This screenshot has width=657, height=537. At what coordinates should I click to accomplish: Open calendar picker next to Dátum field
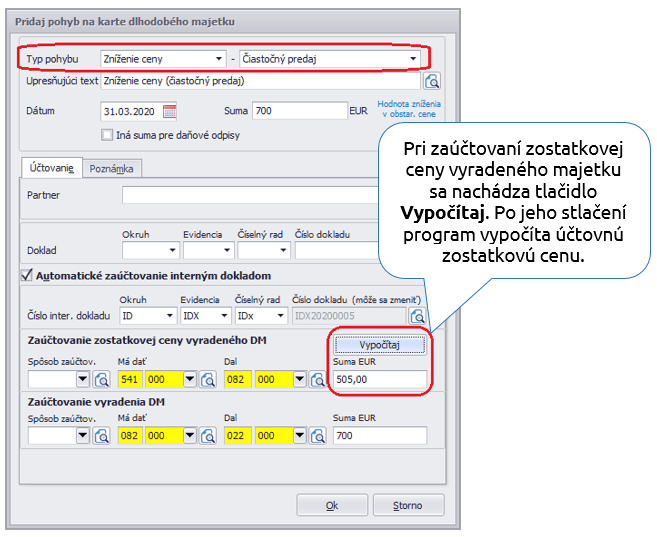click(169, 111)
